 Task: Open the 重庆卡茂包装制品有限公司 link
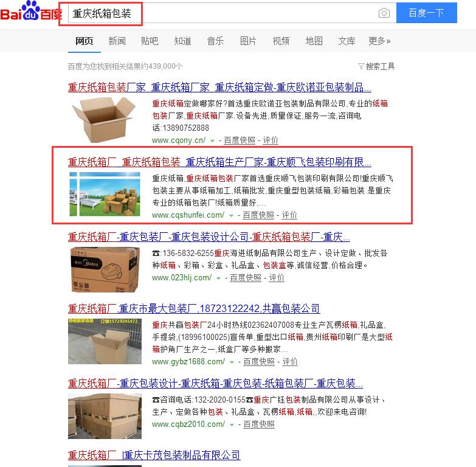[x=154, y=455]
